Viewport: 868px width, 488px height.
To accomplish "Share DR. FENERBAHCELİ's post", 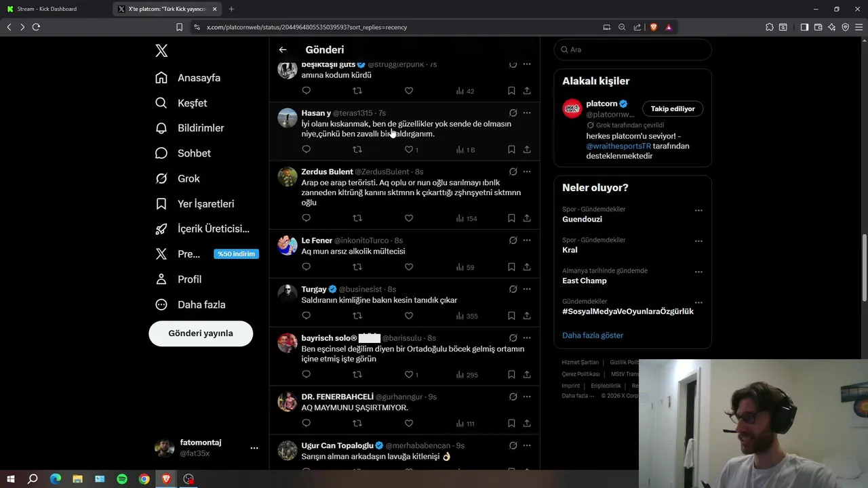I will tap(527, 424).
